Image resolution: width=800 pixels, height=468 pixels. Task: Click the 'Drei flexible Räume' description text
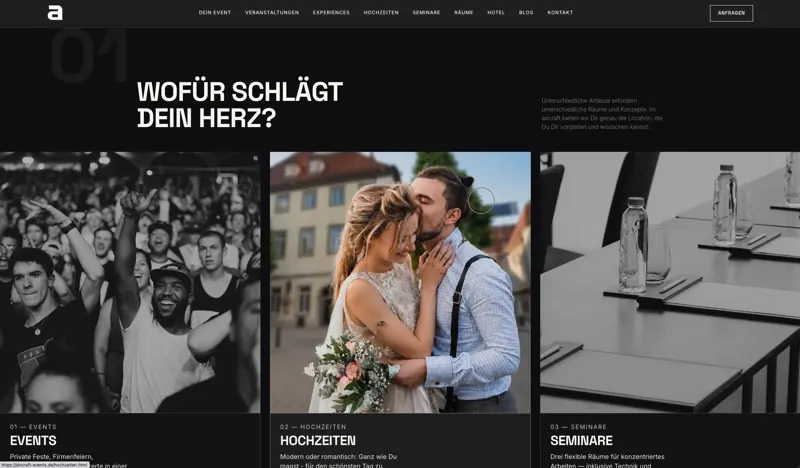coord(607,460)
